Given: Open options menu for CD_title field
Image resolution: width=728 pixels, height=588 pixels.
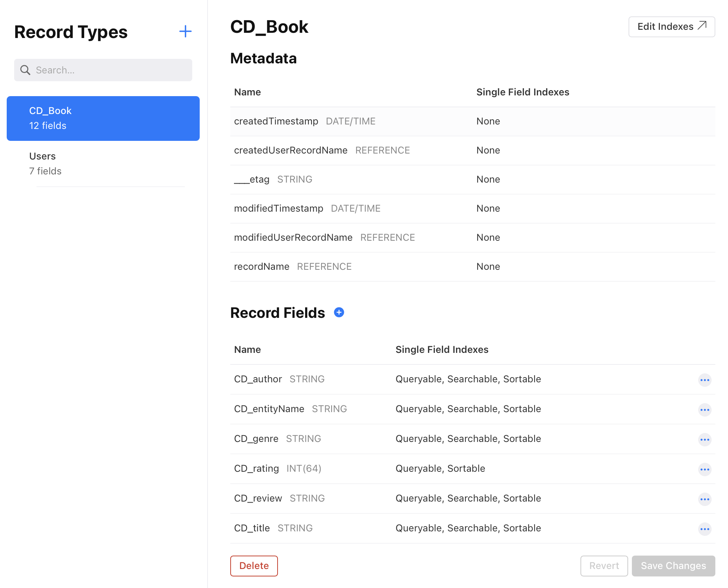Looking at the screenshot, I should (704, 529).
